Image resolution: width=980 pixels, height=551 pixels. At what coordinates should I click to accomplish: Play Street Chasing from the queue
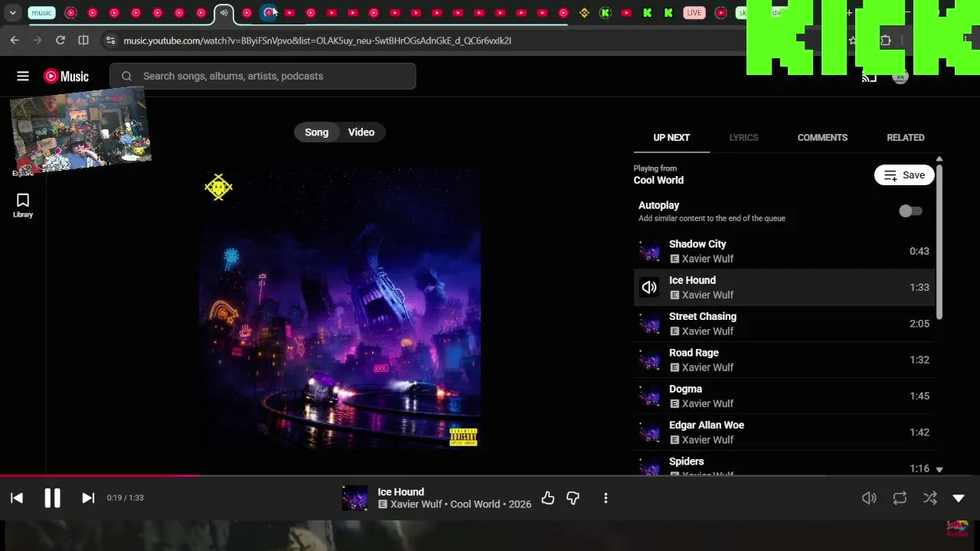pos(784,324)
